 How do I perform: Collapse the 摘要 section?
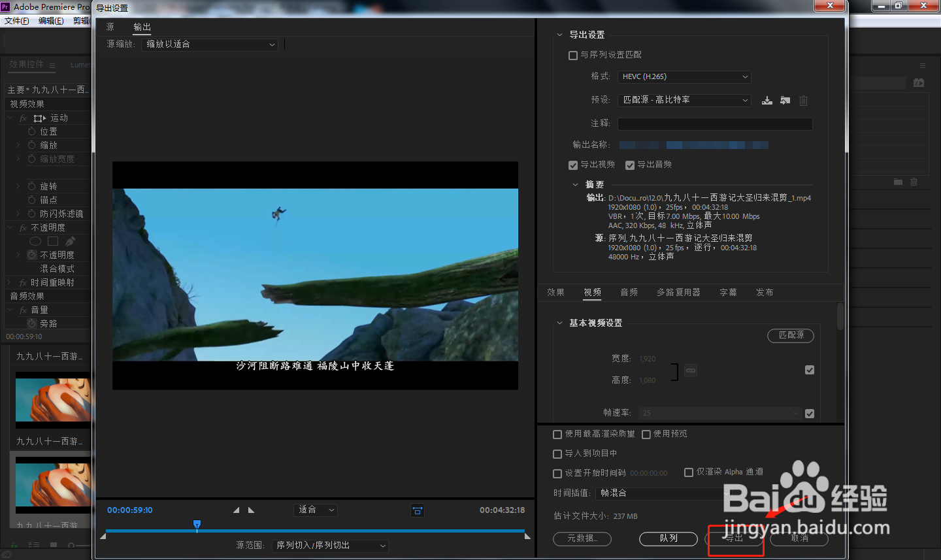point(575,185)
